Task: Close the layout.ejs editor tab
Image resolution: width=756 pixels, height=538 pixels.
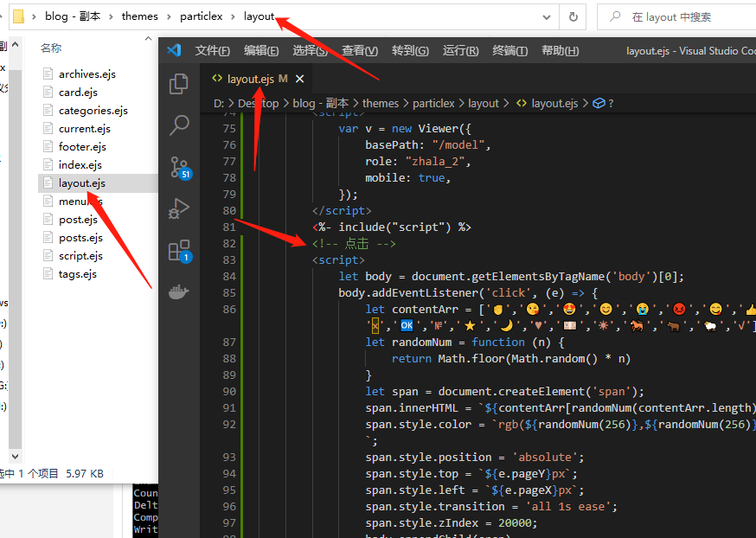Action: click(299, 79)
